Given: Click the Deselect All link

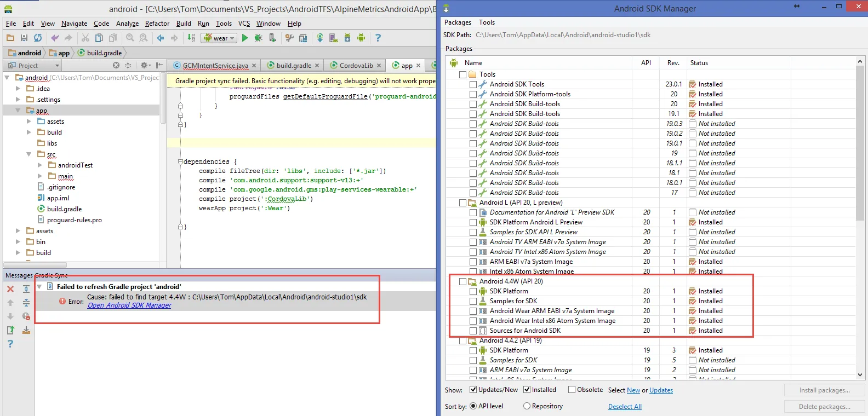Looking at the screenshot, I should pyautogui.click(x=625, y=407).
